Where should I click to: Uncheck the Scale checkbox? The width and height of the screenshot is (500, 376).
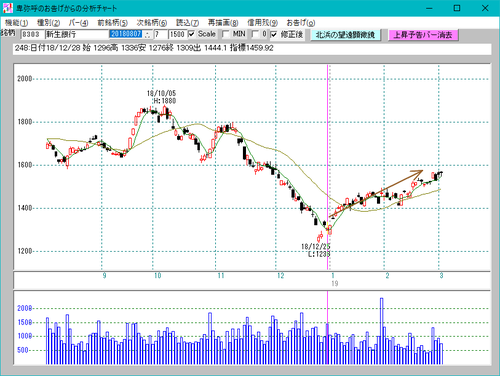pos(191,34)
